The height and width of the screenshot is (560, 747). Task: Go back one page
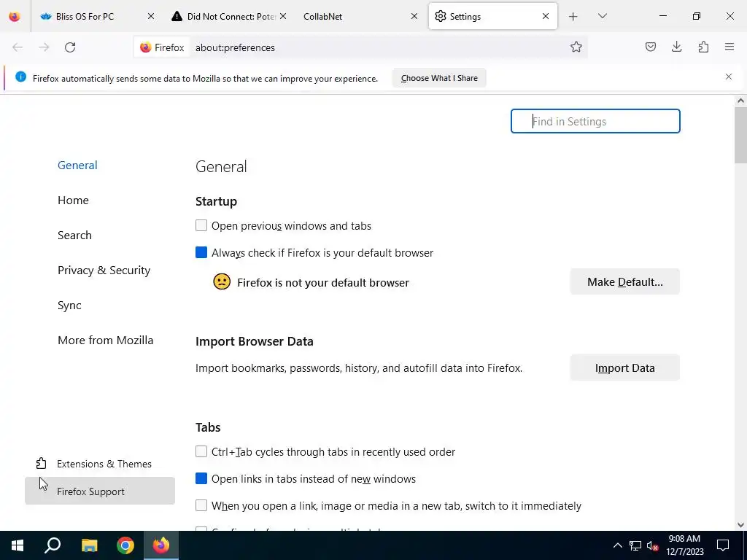pos(18,47)
